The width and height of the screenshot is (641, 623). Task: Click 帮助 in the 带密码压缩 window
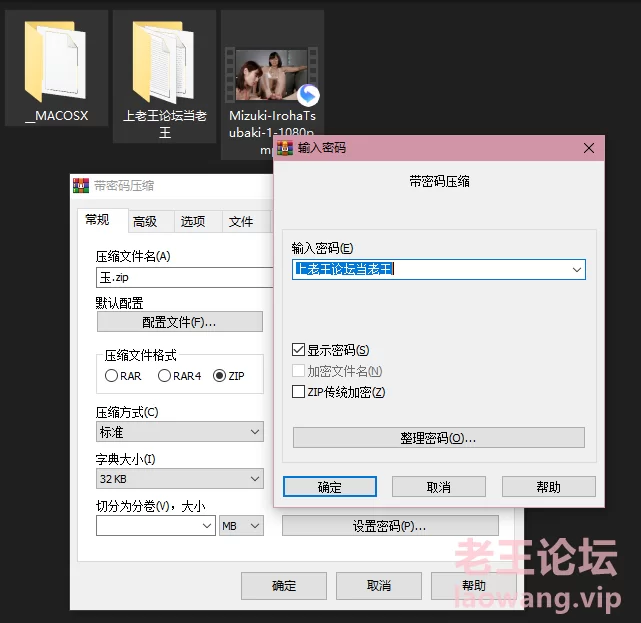474,586
